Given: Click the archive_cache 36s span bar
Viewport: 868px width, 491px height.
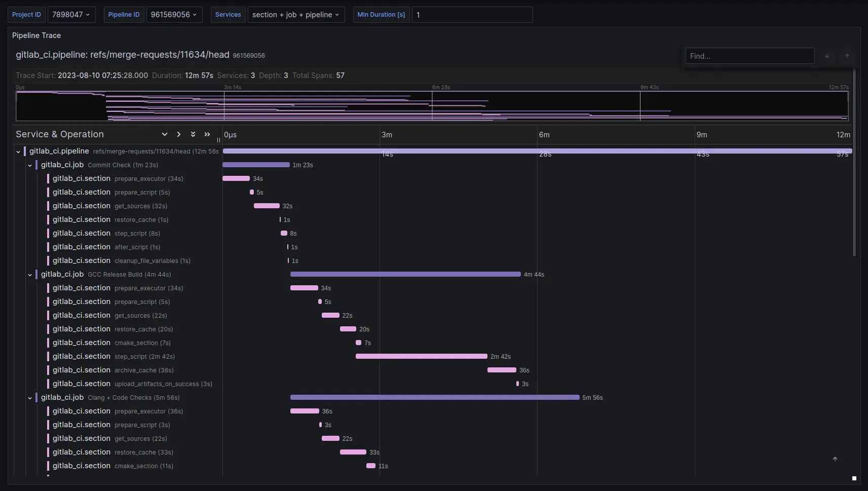Looking at the screenshot, I should (x=502, y=370).
